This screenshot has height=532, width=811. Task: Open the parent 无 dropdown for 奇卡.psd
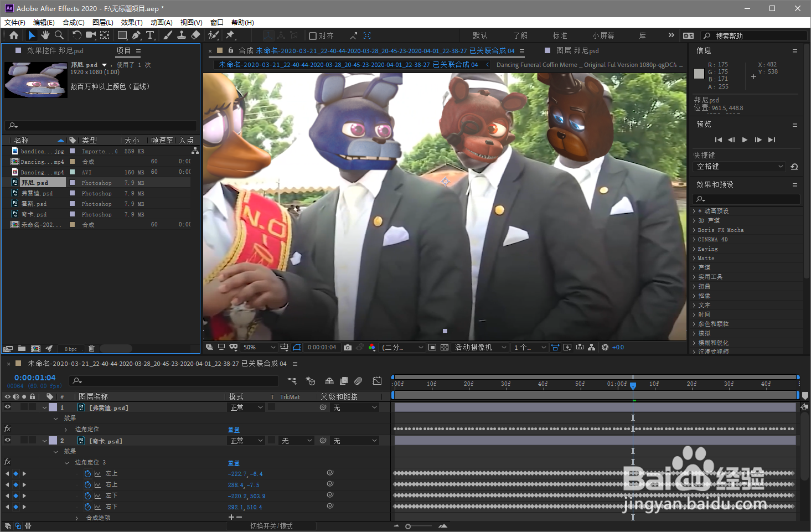tap(355, 441)
